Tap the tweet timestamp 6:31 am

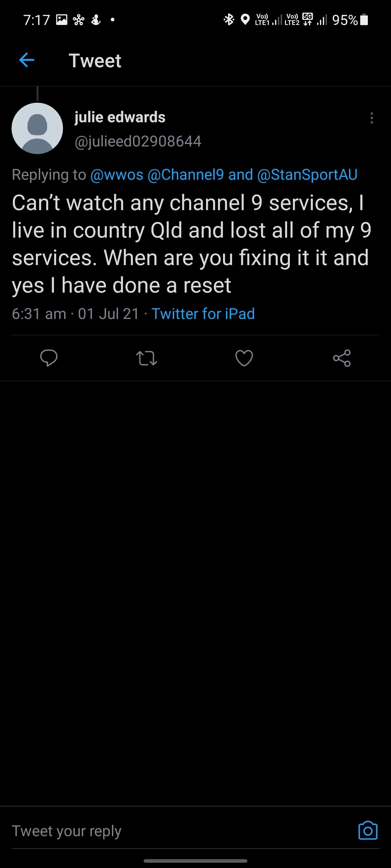(x=39, y=314)
